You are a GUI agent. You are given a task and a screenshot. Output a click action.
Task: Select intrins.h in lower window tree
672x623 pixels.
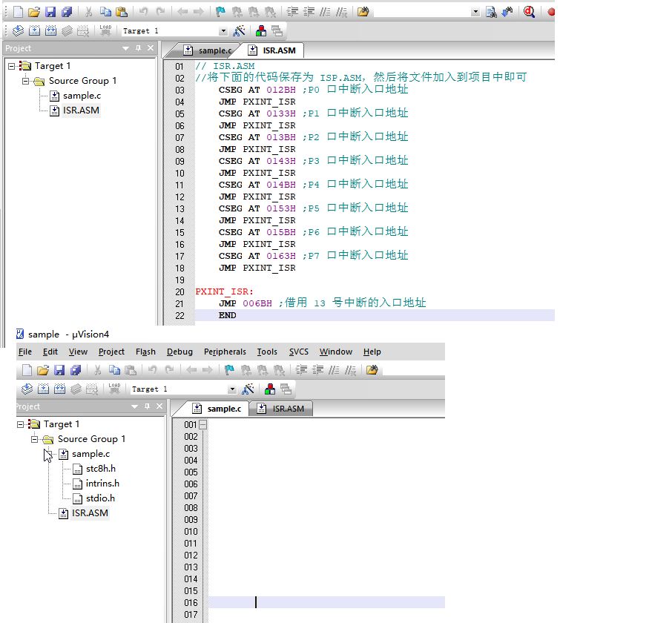[x=102, y=484]
